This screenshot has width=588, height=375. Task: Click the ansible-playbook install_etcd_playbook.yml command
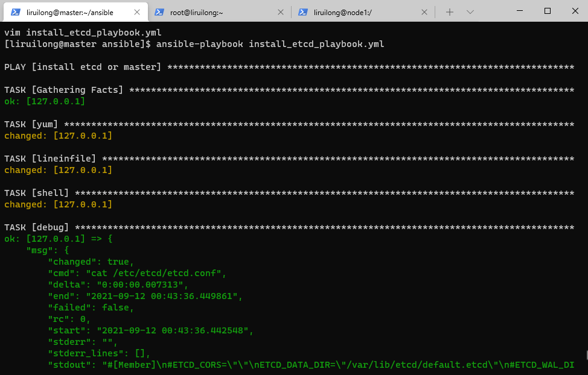point(270,44)
